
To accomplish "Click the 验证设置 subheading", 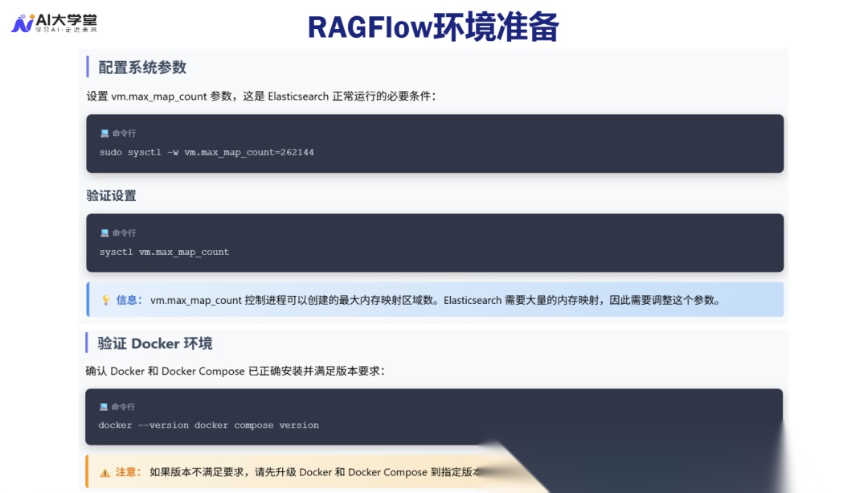I will pos(111,195).
